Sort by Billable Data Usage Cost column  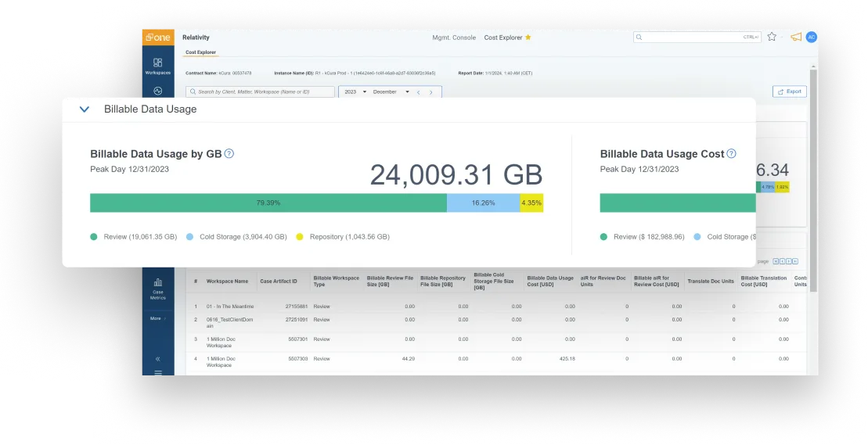(550, 282)
